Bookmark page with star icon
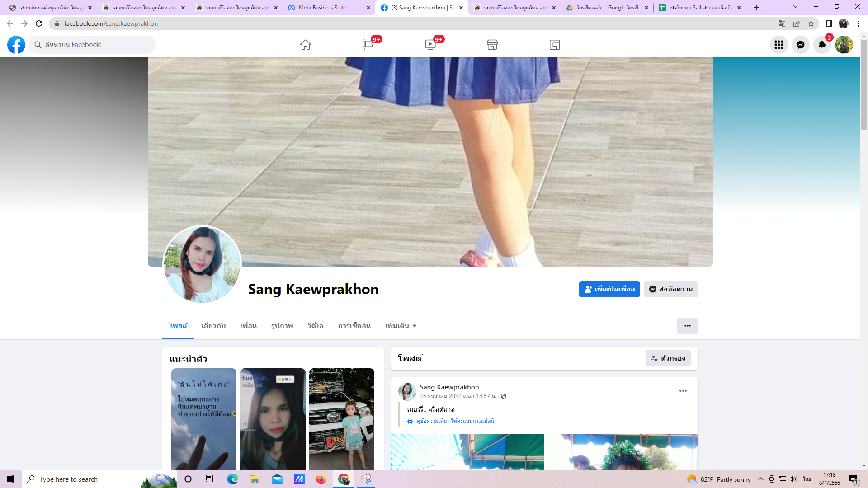The width and height of the screenshot is (868, 488). (x=811, y=23)
